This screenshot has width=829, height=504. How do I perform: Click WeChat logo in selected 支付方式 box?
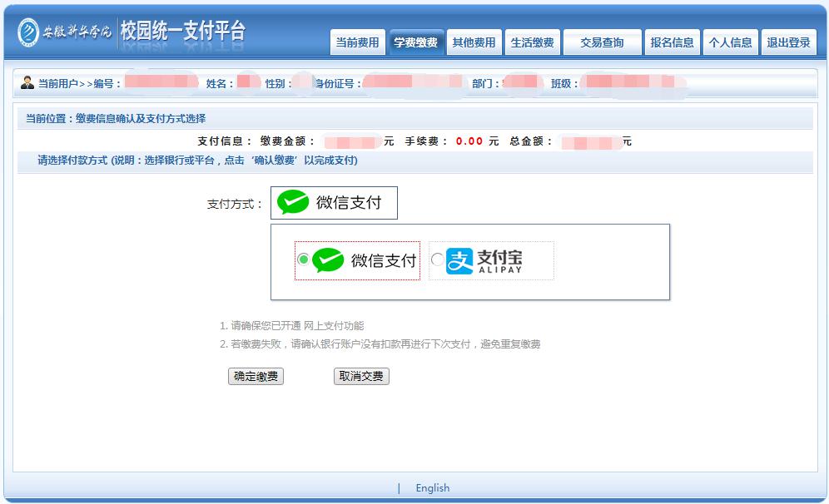(293, 203)
